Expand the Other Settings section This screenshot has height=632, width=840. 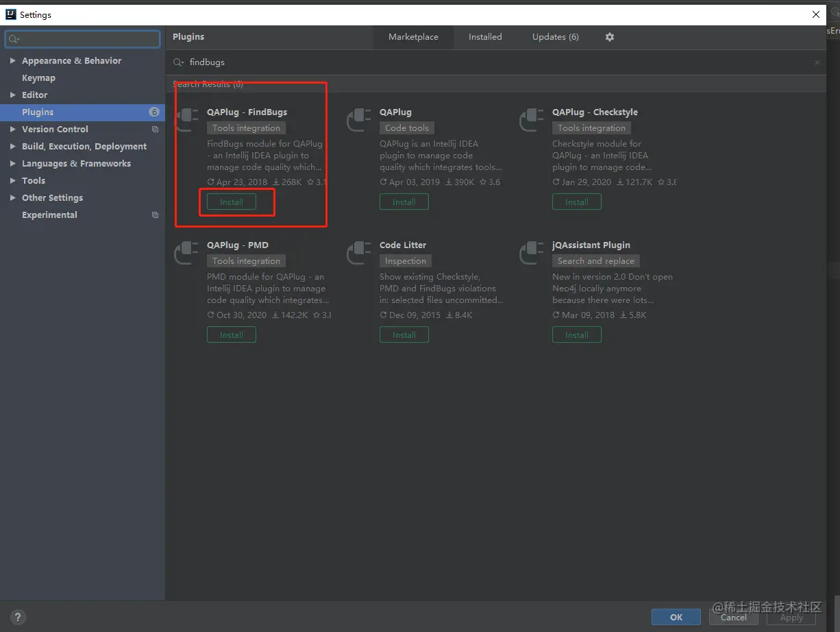(12, 198)
